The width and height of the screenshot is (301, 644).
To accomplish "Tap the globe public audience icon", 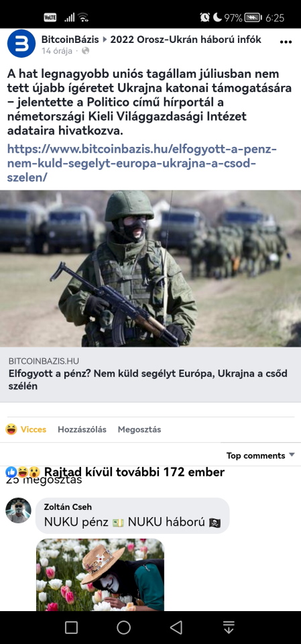I will pyautogui.click(x=85, y=51).
